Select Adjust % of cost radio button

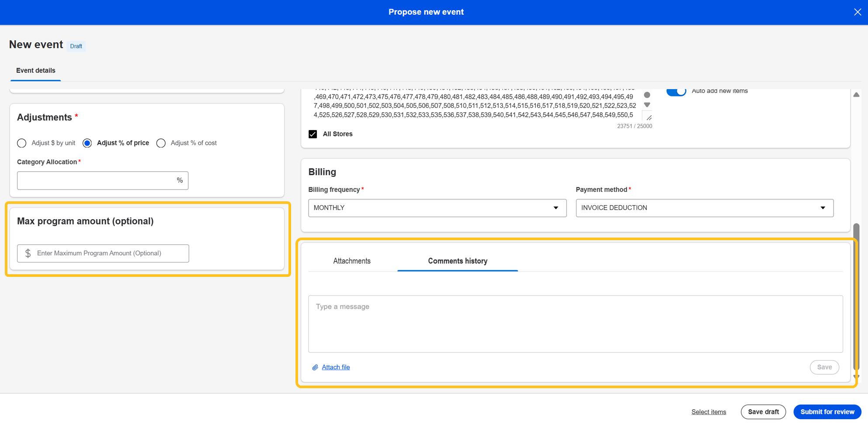pos(161,143)
